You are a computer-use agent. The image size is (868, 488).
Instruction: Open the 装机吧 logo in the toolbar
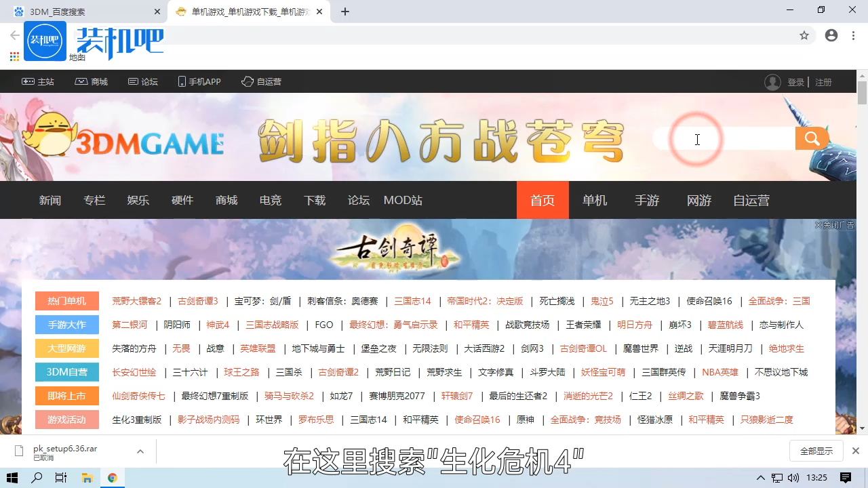[x=45, y=41]
